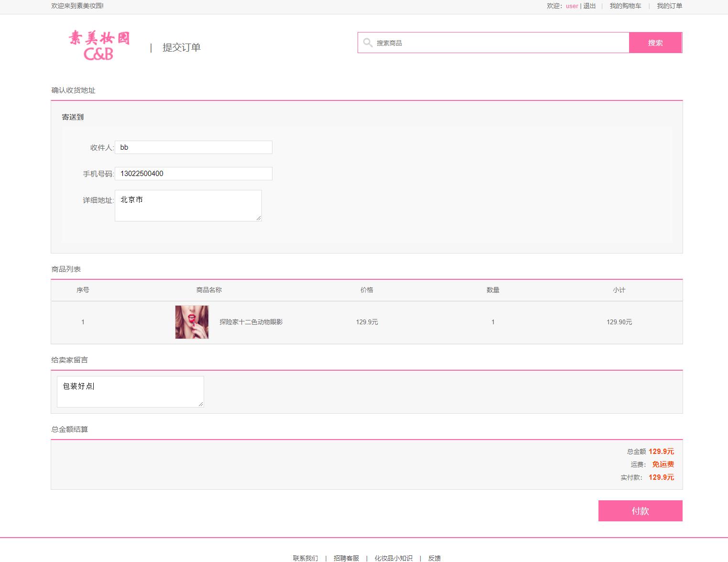Click the 价格 column header
The height and width of the screenshot is (562, 728).
367,290
